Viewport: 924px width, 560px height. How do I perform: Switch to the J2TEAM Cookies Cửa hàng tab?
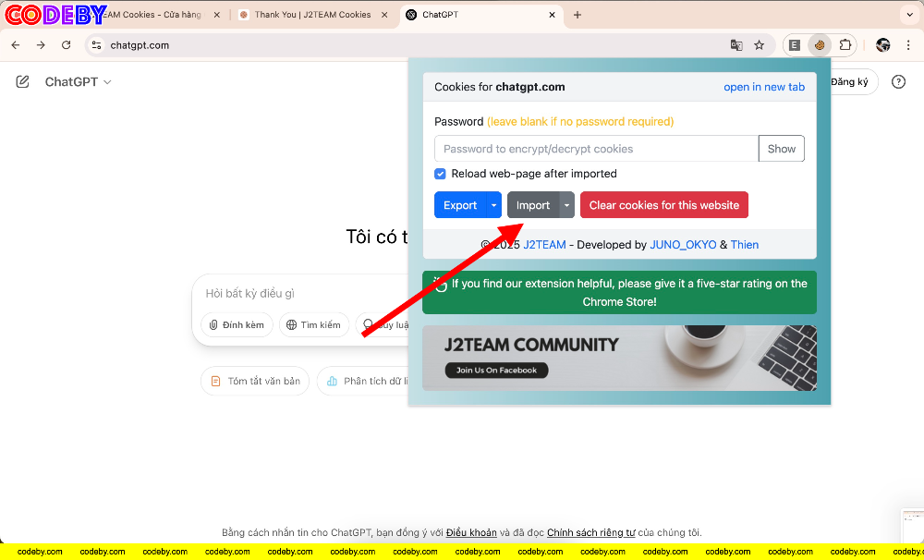point(153,15)
